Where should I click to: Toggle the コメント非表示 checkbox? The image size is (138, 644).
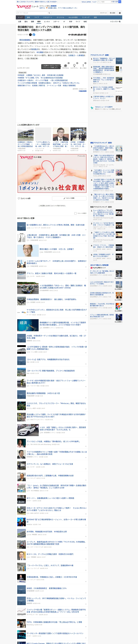point(75,213)
